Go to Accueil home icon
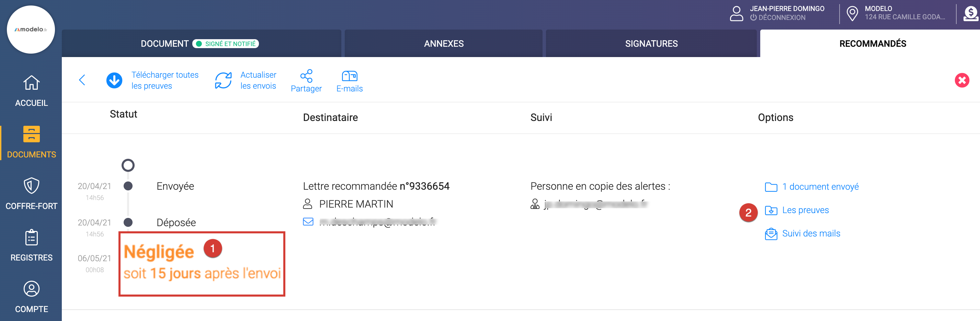Image resolution: width=980 pixels, height=321 pixels. click(31, 83)
